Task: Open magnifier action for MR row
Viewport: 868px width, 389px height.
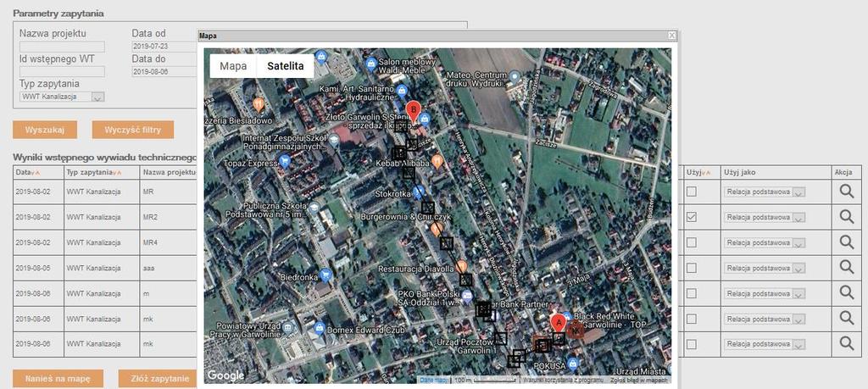Action: click(x=847, y=192)
